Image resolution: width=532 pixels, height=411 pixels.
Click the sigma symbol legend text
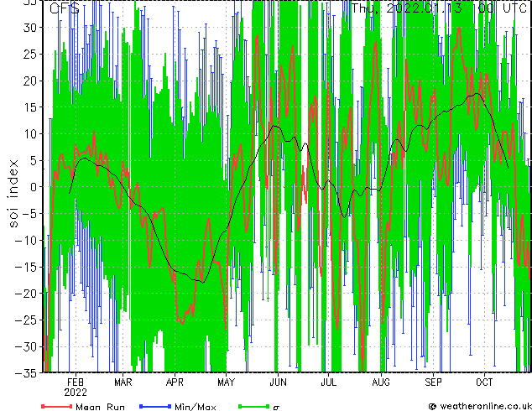coord(276,408)
